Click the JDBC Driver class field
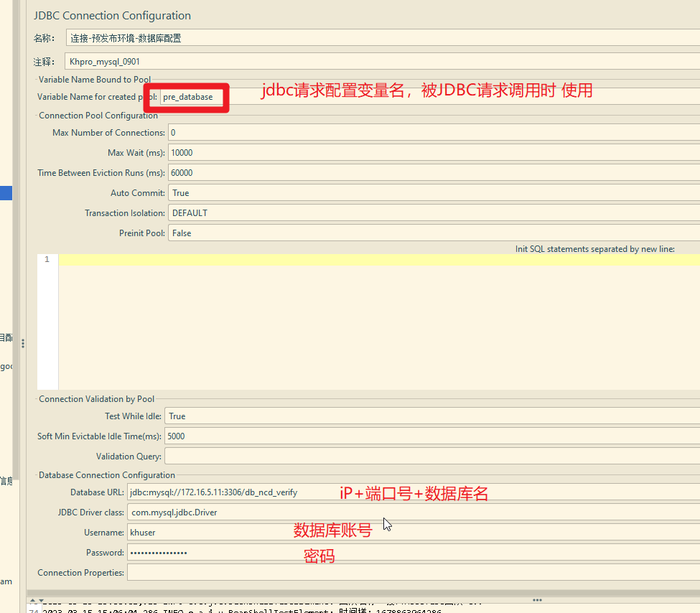Image resolution: width=700 pixels, height=613 pixels. [x=414, y=512]
